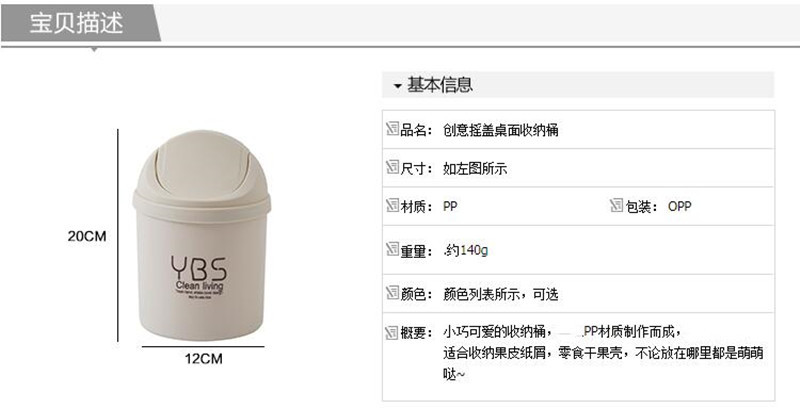Click the 颜色列表所示，可选 text
800x408 pixels.
click(501, 294)
